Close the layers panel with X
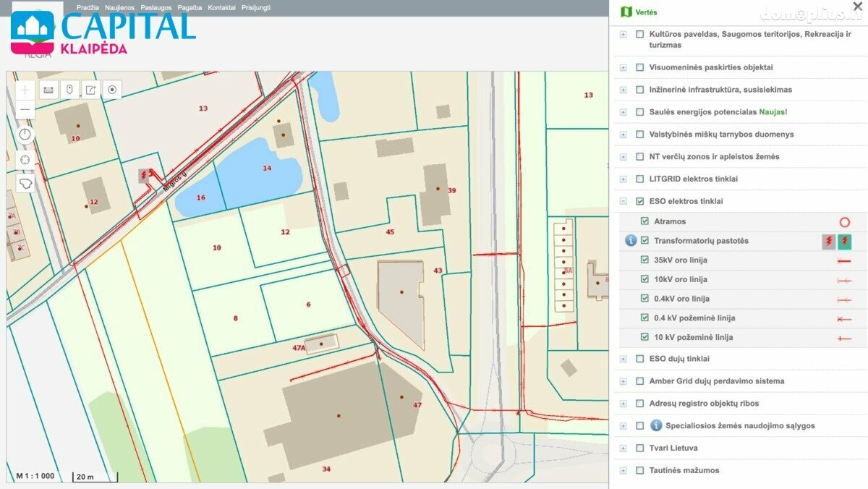The image size is (868, 489). coord(857,7)
